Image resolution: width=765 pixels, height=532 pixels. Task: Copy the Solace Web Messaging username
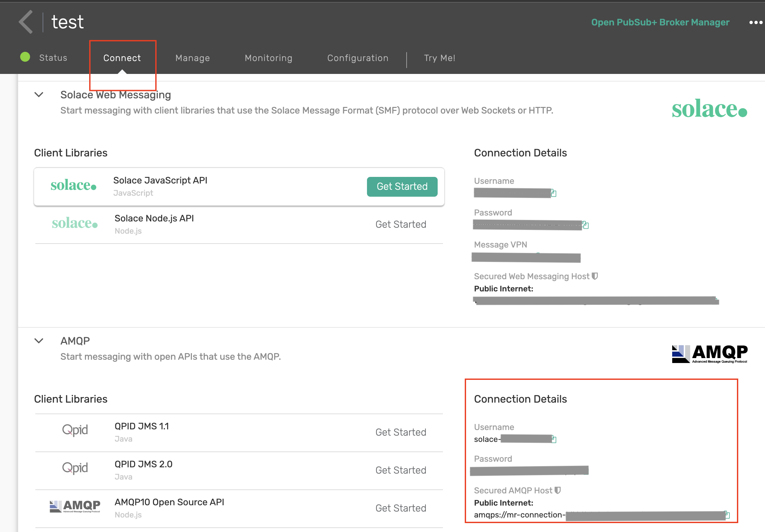[x=553, y=193]
